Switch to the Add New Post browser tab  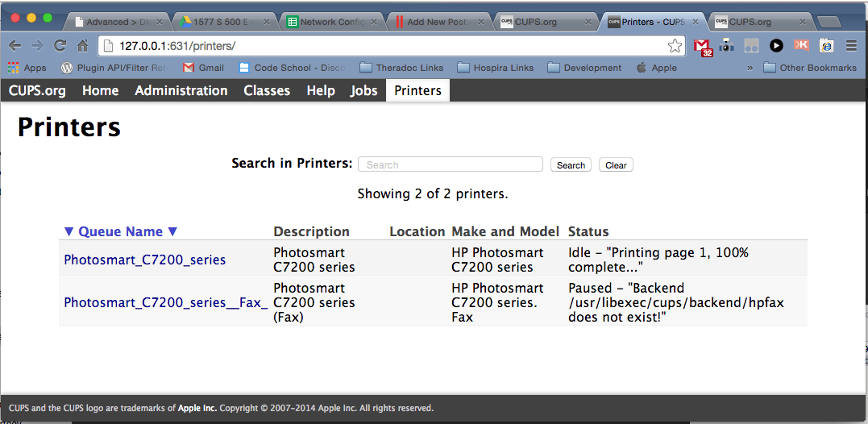[439, 22]
